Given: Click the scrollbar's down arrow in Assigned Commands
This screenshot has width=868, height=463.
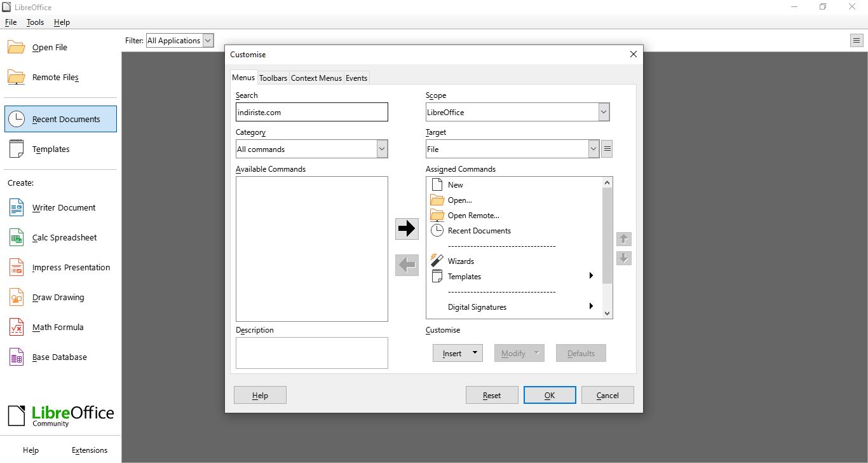Looking at the screenshot, I should (607, 313).
